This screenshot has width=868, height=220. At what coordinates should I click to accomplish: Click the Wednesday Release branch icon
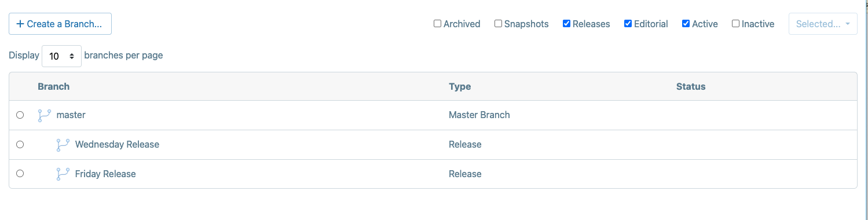click(x=63, y=145)
